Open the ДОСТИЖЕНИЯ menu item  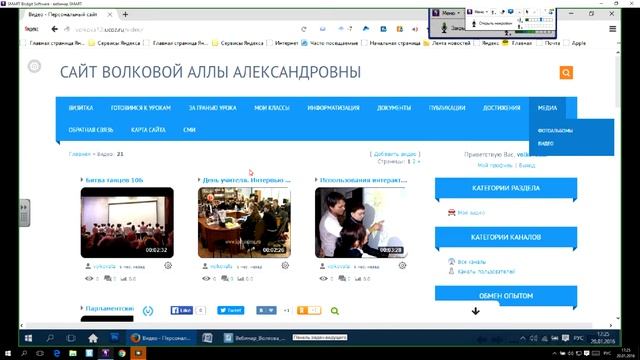[x=501, y=108]
